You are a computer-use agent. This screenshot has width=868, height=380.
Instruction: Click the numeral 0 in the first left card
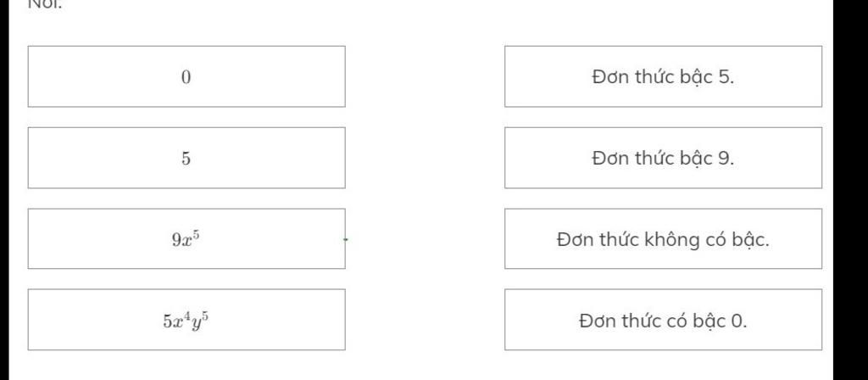pos(186,77)
